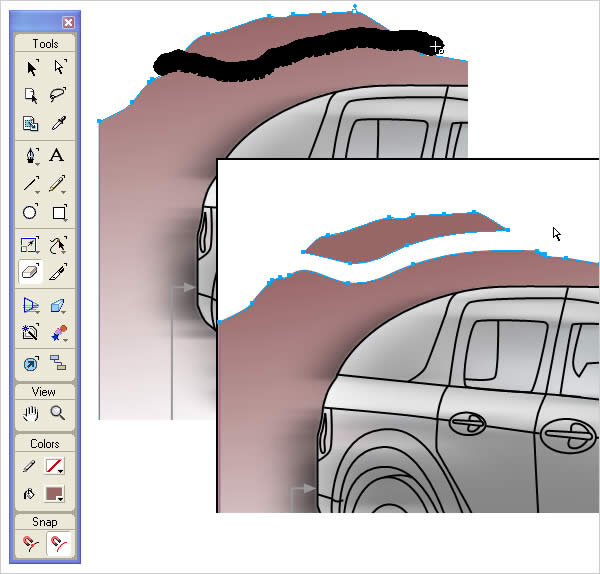Screen dimensions: 600x574
Task: Choose the Extrude tool
Action: (x=58, y=305)
